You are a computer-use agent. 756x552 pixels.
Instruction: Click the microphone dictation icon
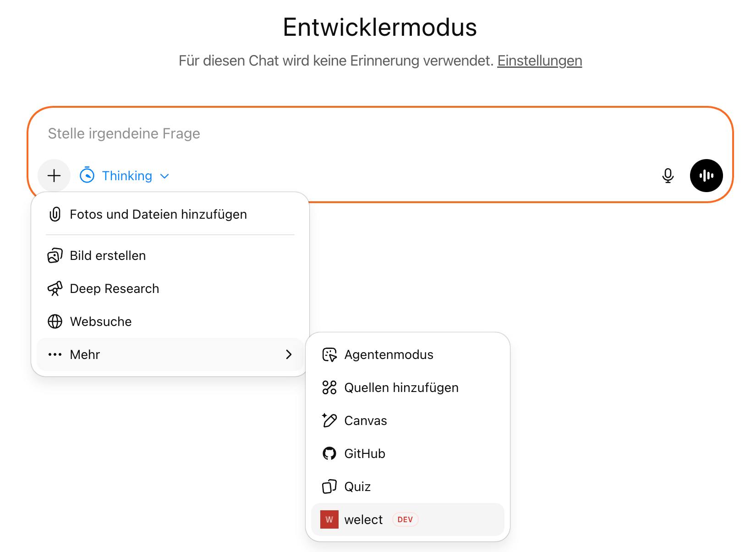point(668,176)
